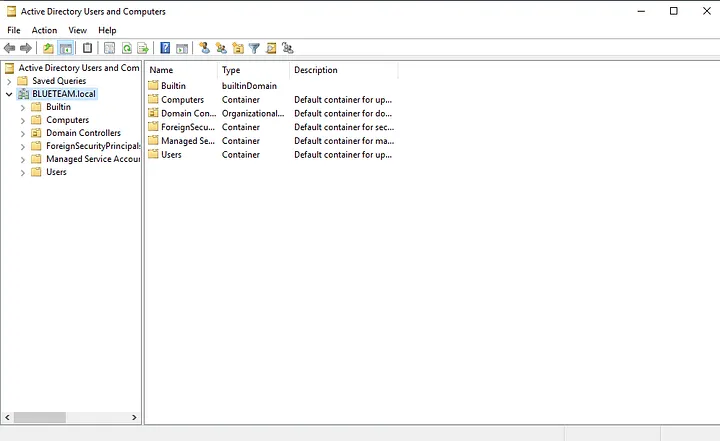This screenshot has height=441, width=720.
Task: Expand the Managed Service Accounts node
Action: [22, 159]
